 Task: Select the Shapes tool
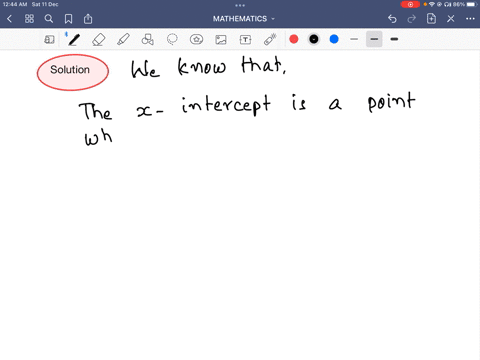[x=148, y=39]
